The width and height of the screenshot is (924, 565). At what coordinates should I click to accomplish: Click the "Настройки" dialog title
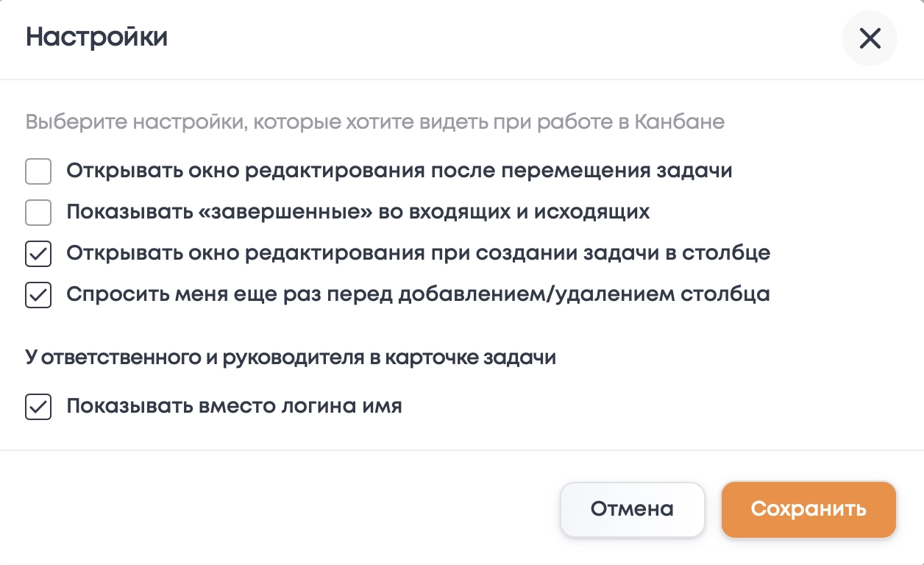(x=97, y=38)
